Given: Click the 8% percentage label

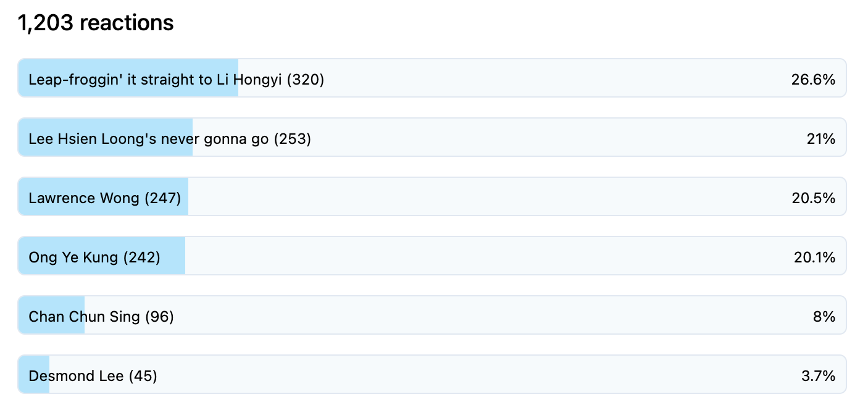Looking at the screenshot, I should pos(824,316).
